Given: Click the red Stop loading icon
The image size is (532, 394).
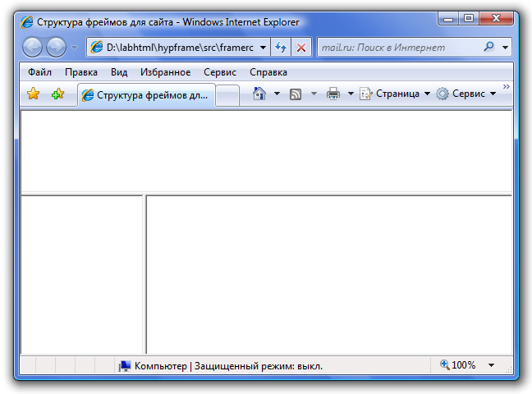Looking at the screenshot, I should (x=301, y=47).
